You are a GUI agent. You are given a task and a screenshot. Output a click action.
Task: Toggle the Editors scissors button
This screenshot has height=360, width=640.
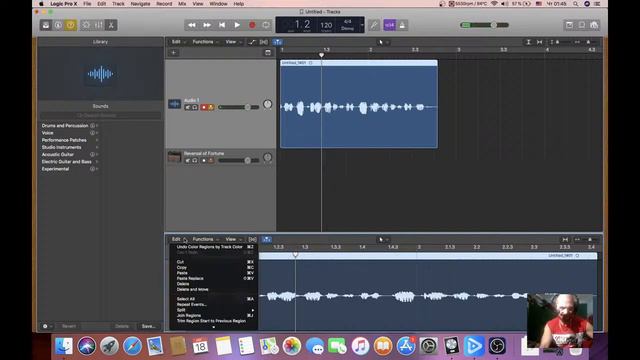[111, 25]
